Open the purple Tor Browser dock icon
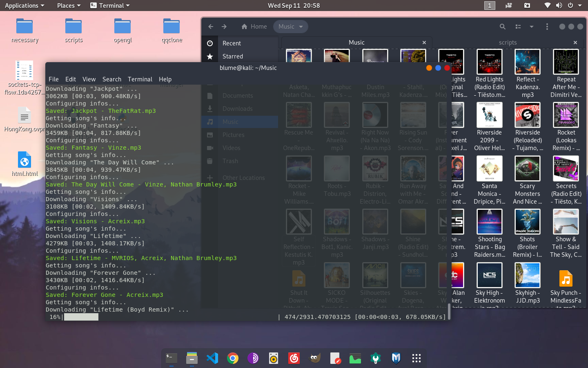This screenshot has height=368, width=588. coord(253,359)
